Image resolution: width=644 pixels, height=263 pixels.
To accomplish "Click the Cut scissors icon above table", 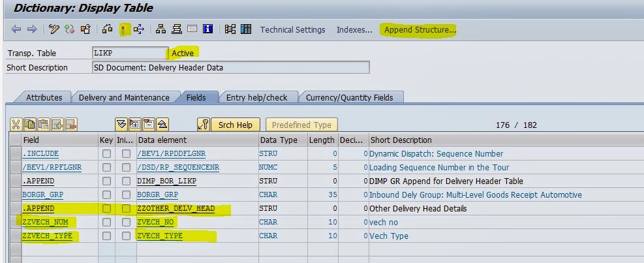I will coord(17,125).
